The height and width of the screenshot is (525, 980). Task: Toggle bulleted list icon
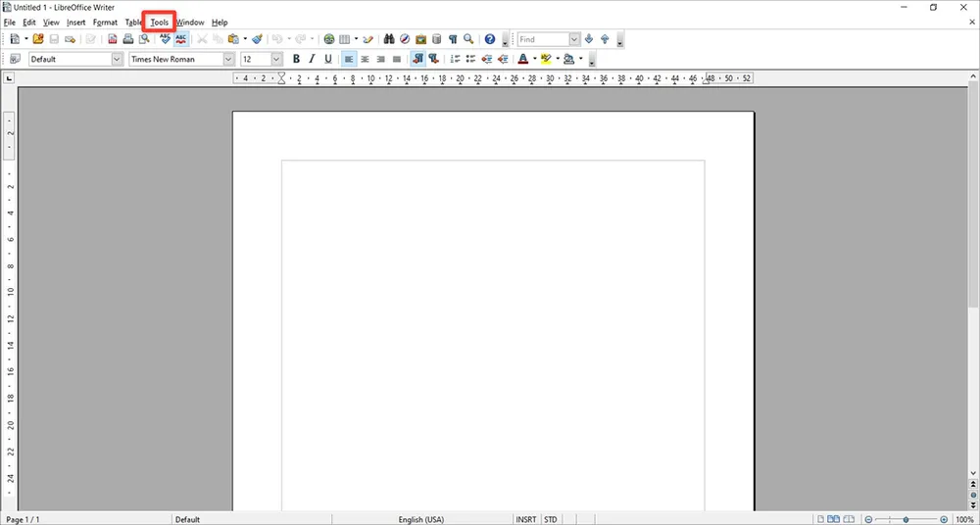pos(470,59)
